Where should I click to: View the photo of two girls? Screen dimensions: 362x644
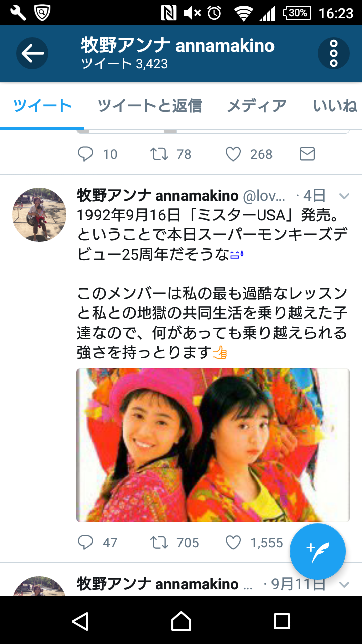click(x=213, y=445)
